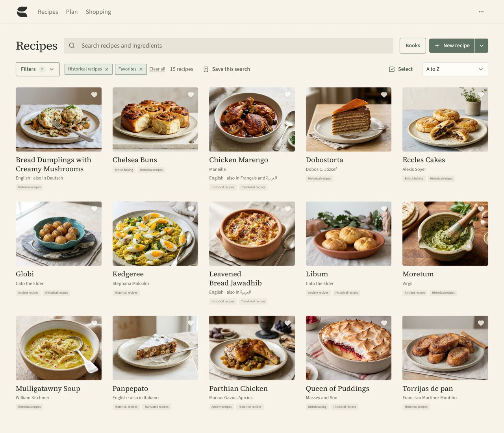The height and width of the screenshot is (433, 504).
Task: Click the heart icon on Panpepato
Action: (191, 323)
